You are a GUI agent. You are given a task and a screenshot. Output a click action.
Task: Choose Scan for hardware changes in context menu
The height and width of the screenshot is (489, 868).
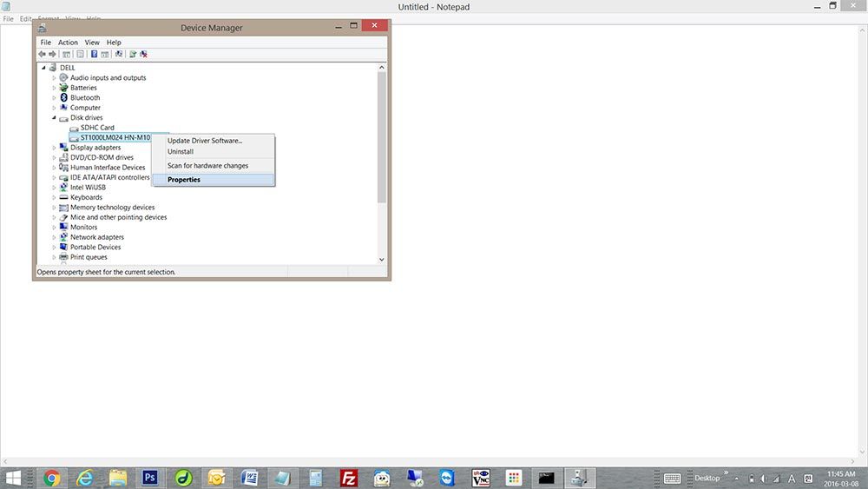[x=214, y=166]
